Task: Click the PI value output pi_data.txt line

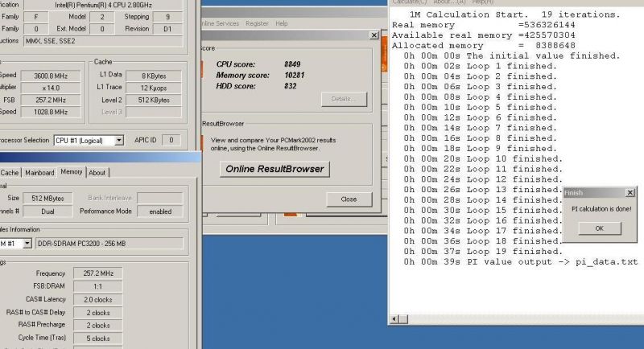Action: point(520,261)
